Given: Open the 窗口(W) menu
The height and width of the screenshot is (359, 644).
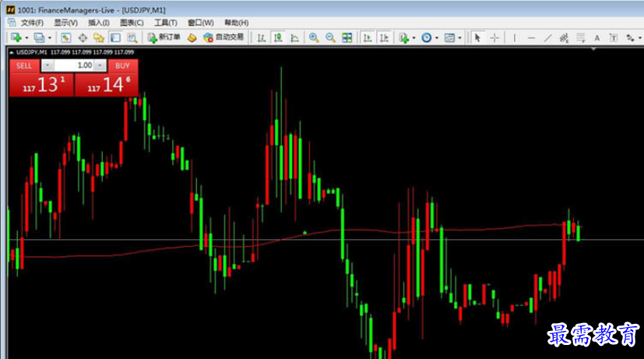Looking at the screenshot, I should [200, 23].
